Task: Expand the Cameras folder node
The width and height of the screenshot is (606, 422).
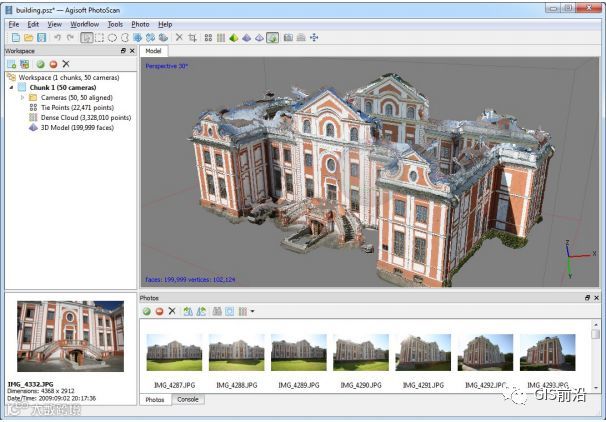Action: (22, 97)
